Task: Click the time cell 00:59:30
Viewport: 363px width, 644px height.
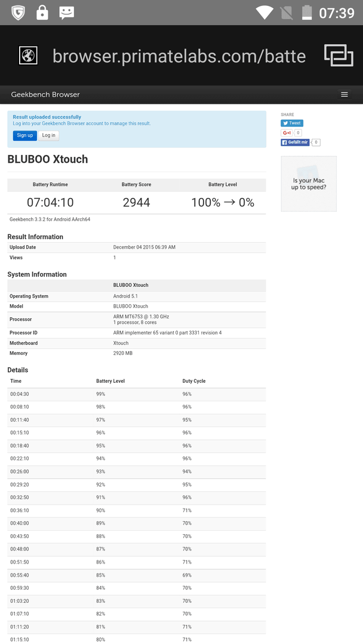Action: (x=19, y=588)
